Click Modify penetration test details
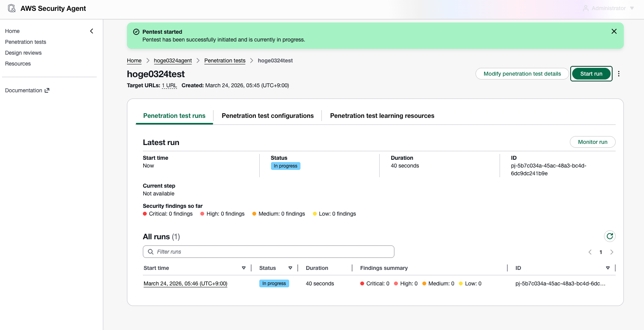This screenshot has width=644, height=330. (522, 74)
